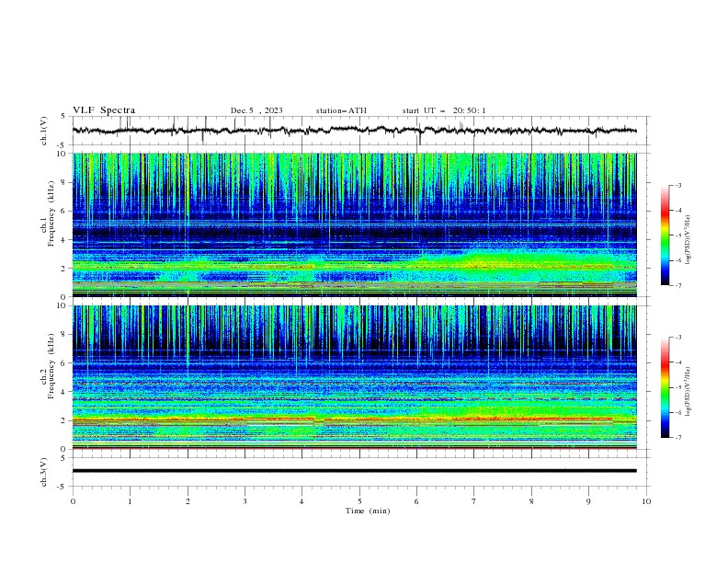Click the 'Time (min)' axis label
Viewport: 728px width, 563px height.
368,511
